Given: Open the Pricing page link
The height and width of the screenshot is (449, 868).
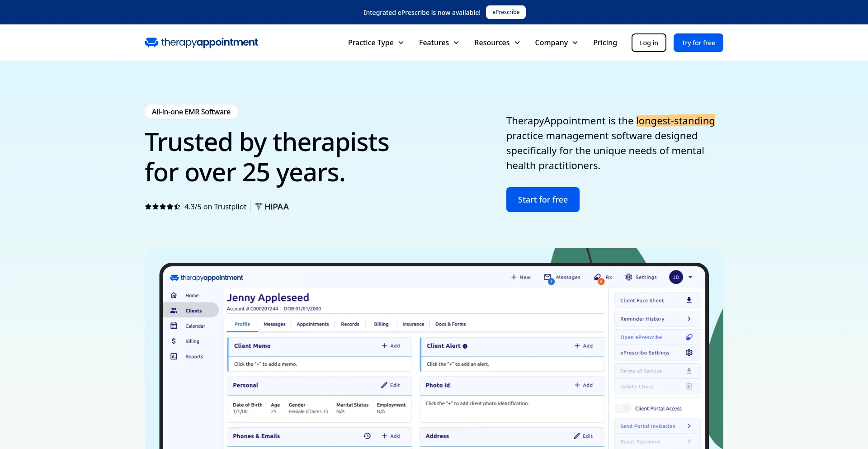Looking at the screenshot, I should [605, 43].
